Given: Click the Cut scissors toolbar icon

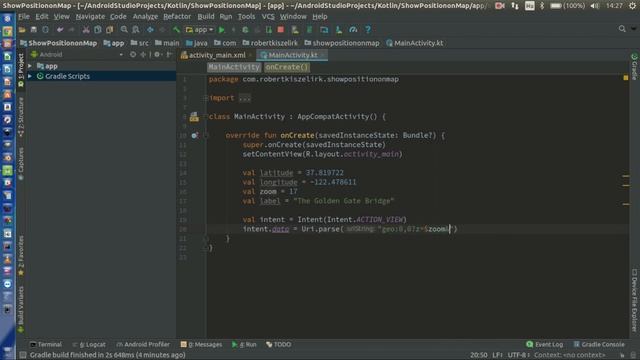Looking at the screenshot, I should coord(86,30).
